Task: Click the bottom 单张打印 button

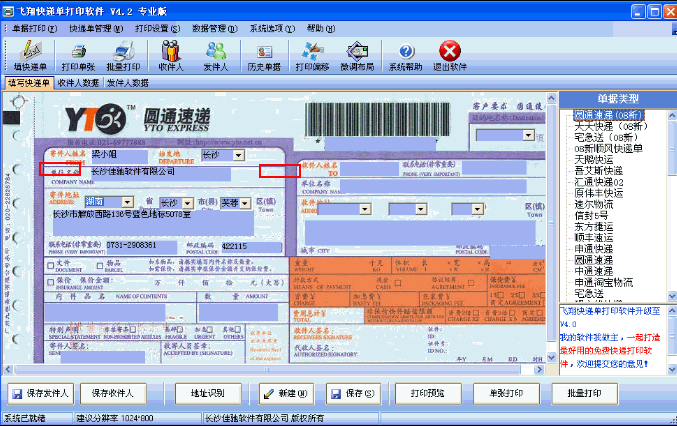Action: [x=506, y=393]
